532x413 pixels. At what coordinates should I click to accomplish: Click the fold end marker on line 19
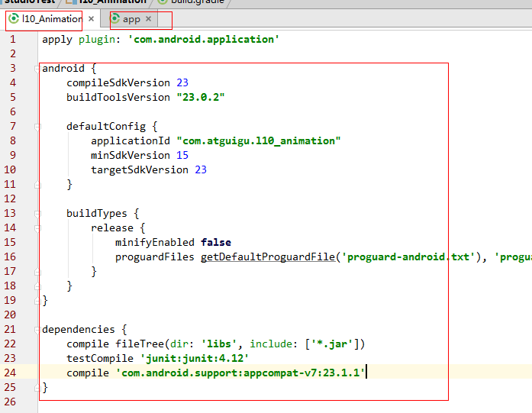click(x=37, y=301)
